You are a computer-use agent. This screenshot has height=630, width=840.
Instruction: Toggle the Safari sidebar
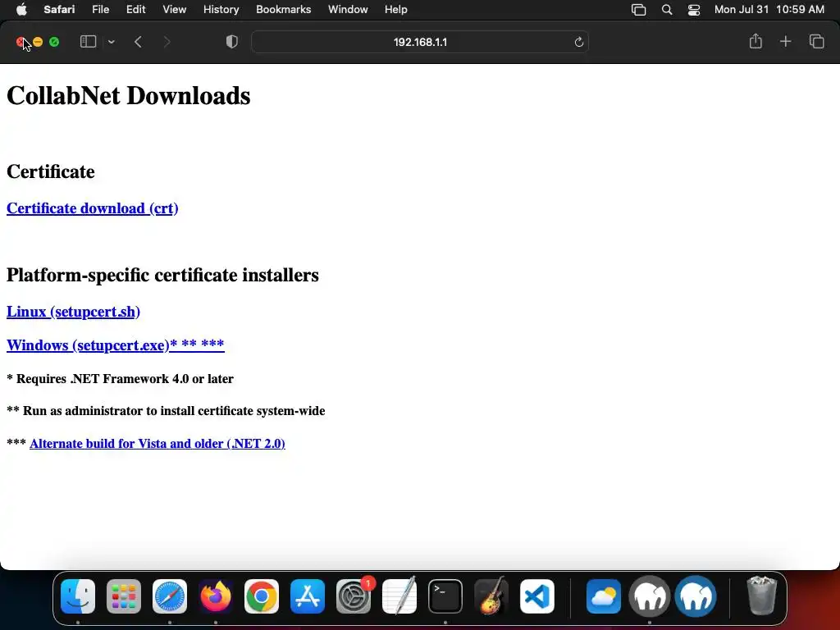pyautogui.click(x=88, y=42)
